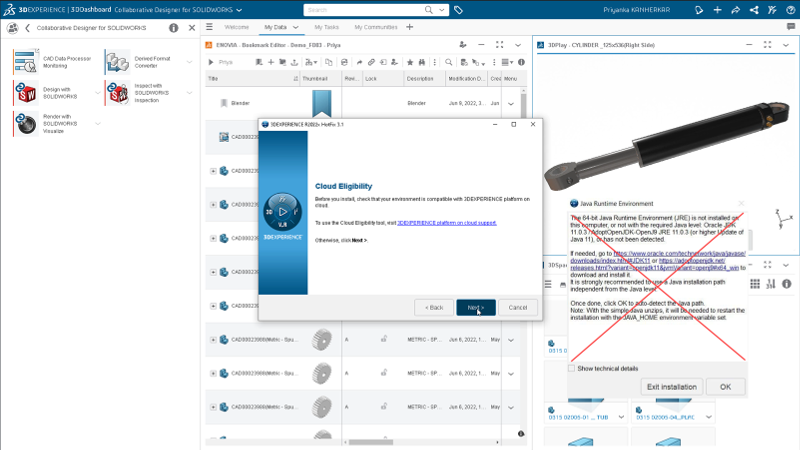The width and height of the screenshot is (800, 450).
Task: Click the share arrow in Bookmark Editor toolbar
Action: 359,62
